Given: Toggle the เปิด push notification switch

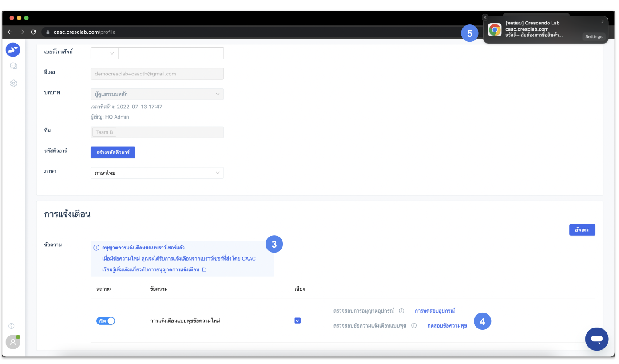Looking at the screenshot, I should [x=106, y=321].
